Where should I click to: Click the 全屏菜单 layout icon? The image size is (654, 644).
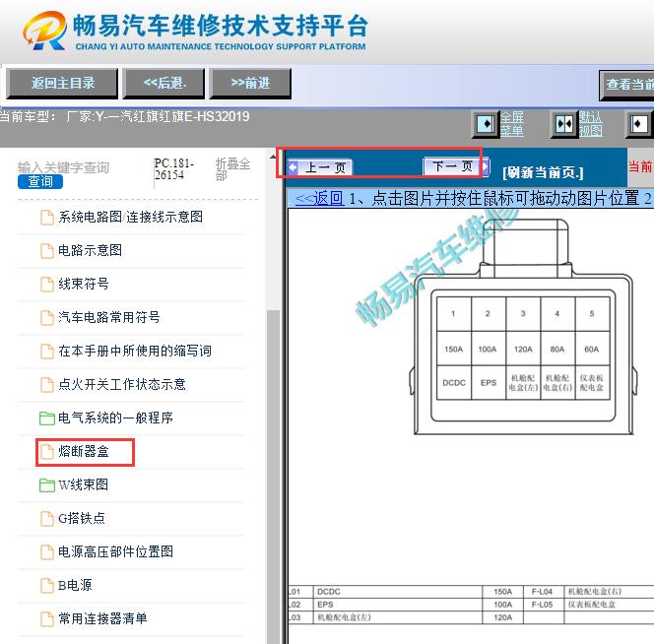click(x=486, y=124)
